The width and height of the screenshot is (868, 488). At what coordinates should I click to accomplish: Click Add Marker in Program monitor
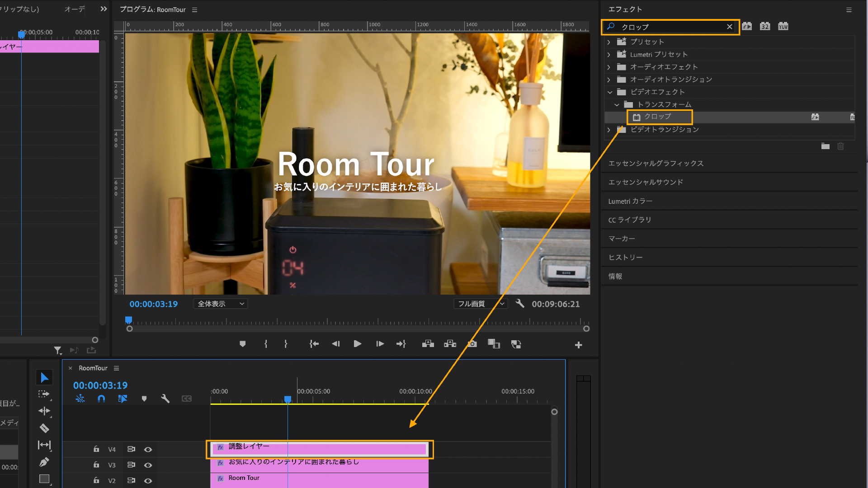(243, 344)
